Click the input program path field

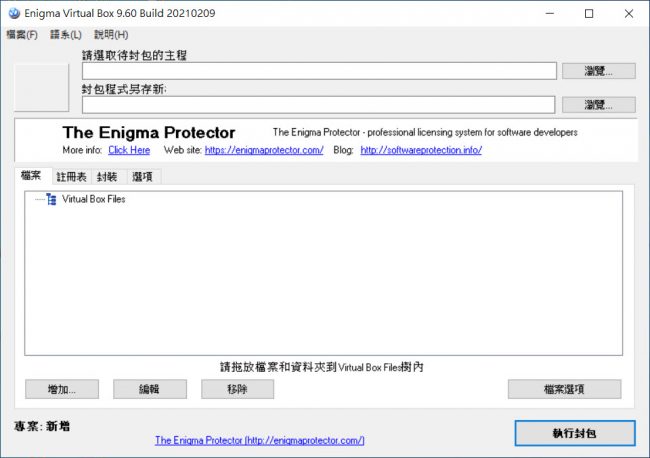318,71
